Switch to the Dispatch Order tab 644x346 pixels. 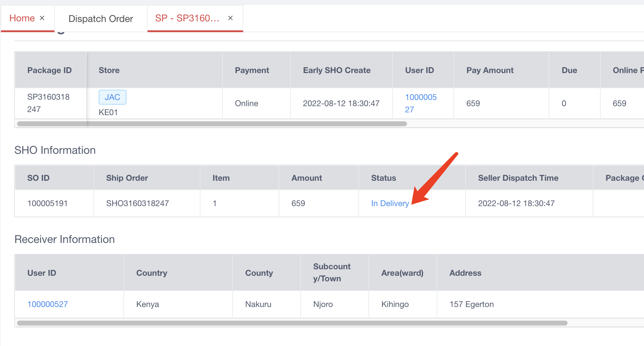pos(101,19)
